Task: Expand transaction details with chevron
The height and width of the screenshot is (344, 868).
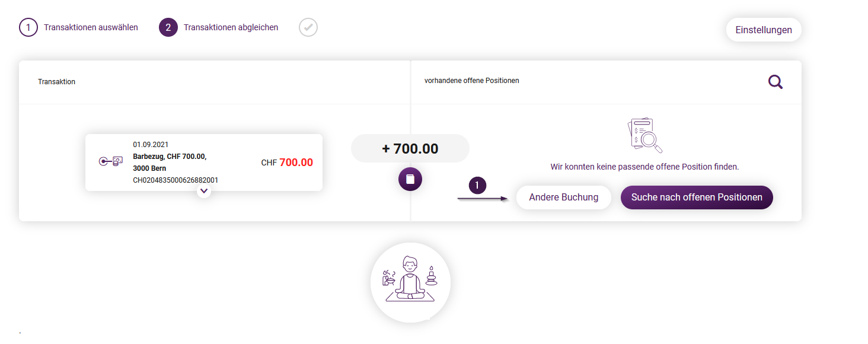Action: [x=204, y=191]
